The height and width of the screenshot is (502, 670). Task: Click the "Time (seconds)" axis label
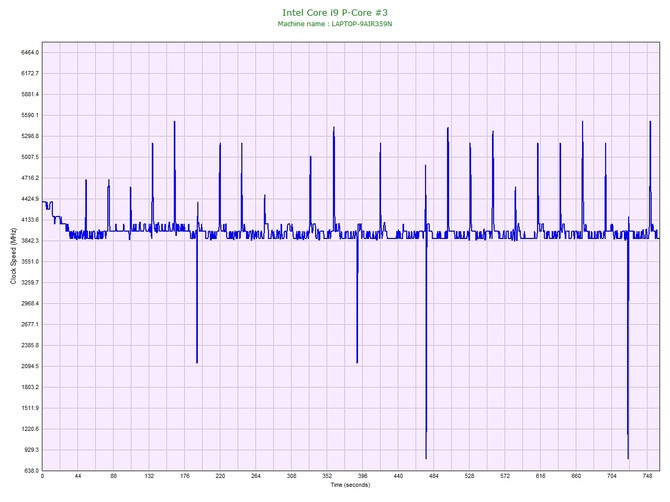(350, 484)
